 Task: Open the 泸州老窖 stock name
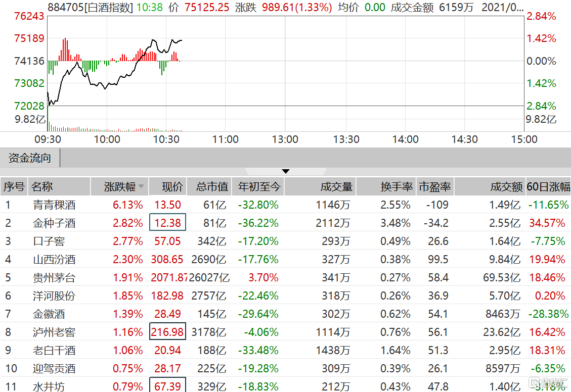pos(54,332)
